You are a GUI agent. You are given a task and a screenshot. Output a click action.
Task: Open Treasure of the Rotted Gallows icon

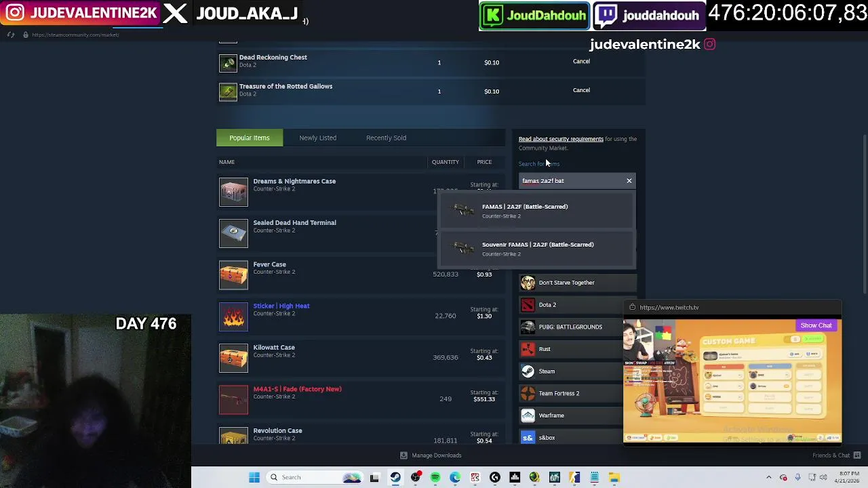pyautogui.click(x=228, y=91)
